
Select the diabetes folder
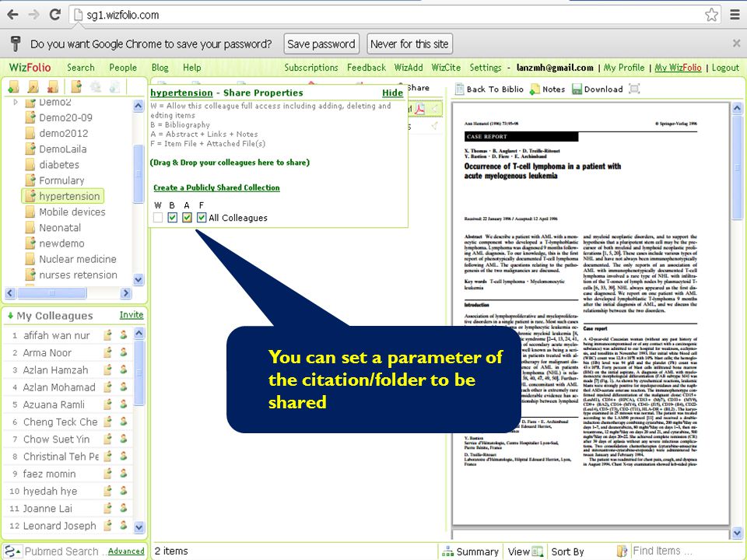(59, 165)
